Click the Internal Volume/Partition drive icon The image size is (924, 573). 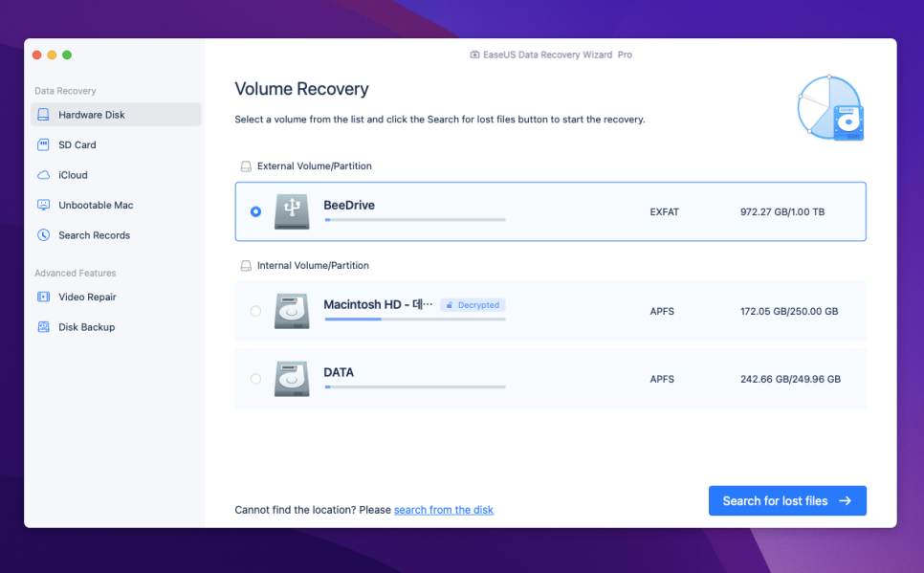coord(246,266)
